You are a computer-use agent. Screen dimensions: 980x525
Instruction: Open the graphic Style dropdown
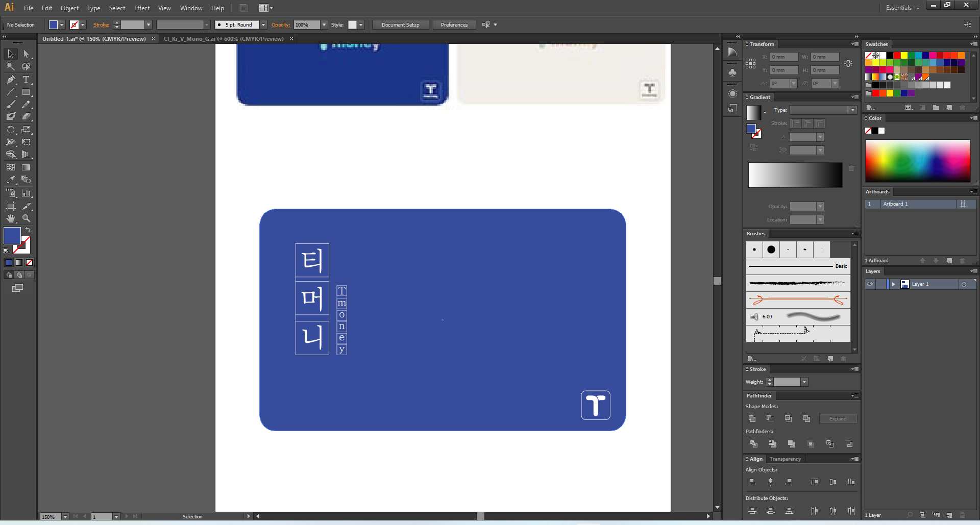click(361, 25)
